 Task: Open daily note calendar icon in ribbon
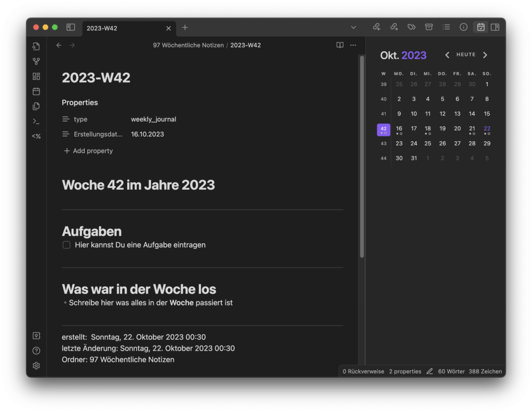tap(36, 91)
